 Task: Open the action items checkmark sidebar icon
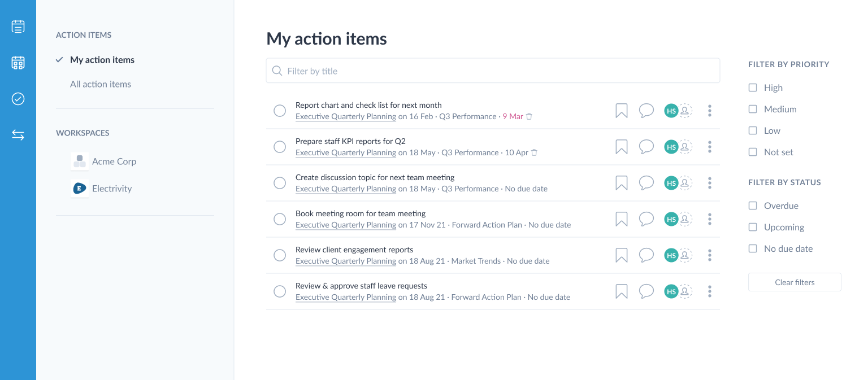(18, 99)
